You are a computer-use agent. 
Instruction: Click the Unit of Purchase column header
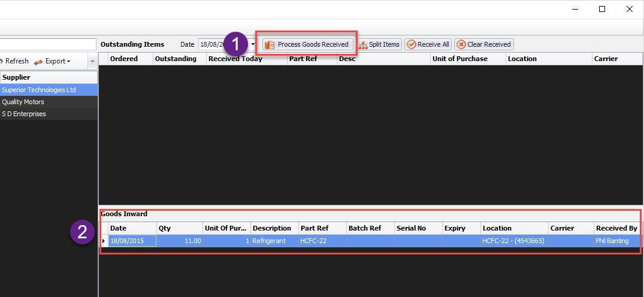[x=459, y=59]
